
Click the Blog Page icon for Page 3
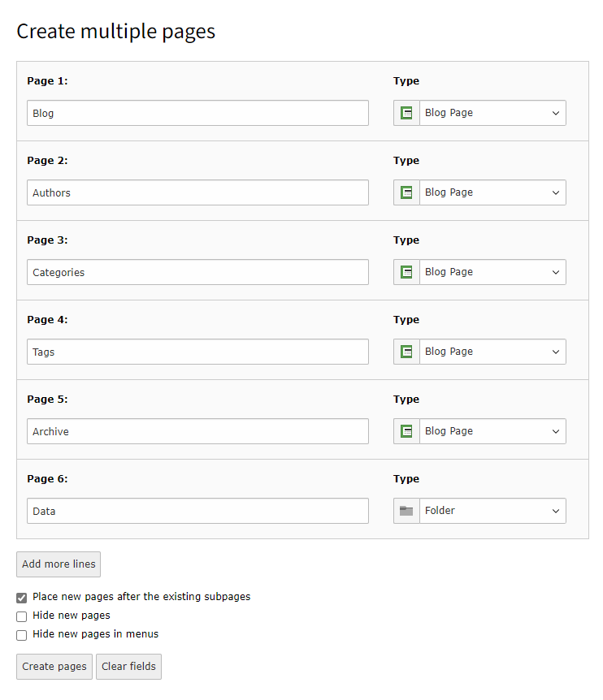(x=406, y=272)
